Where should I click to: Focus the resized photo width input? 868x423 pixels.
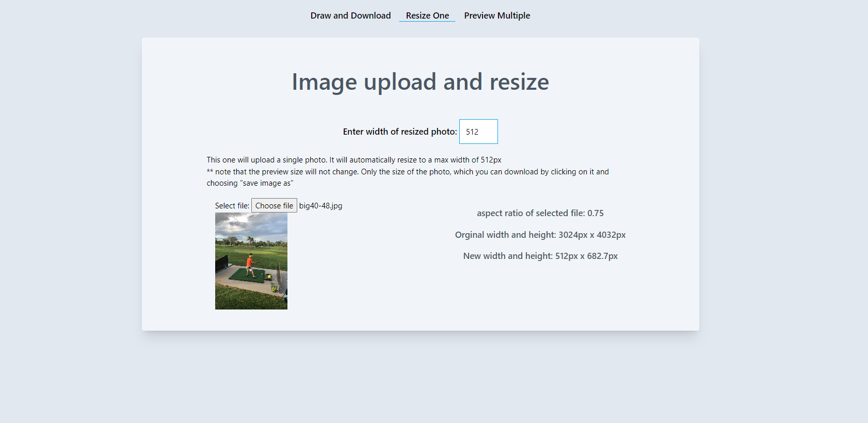(478, 132)
